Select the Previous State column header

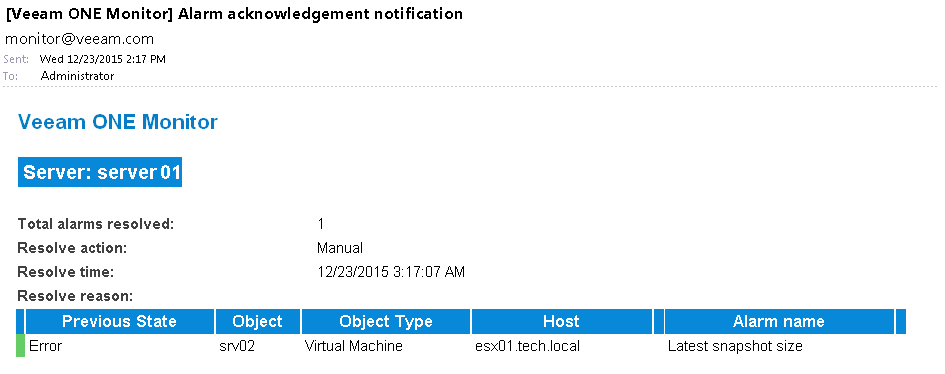119,322
